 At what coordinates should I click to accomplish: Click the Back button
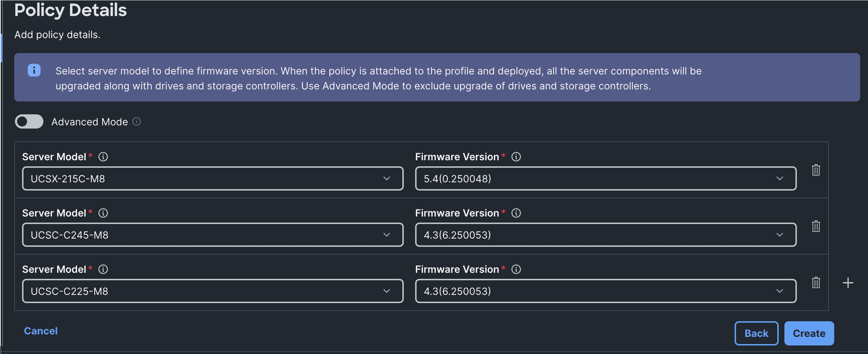[x=756, y=333]
